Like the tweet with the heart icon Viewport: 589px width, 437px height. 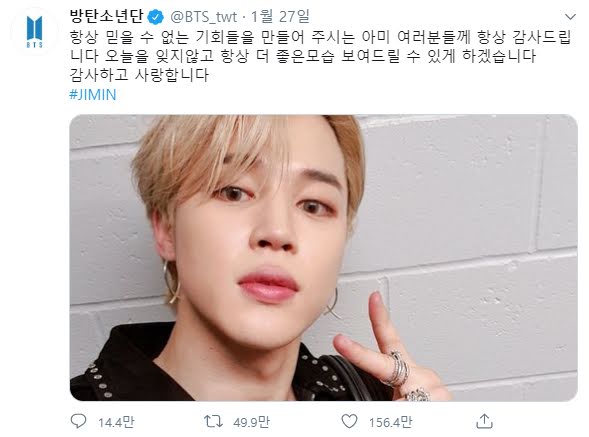tap(349, 421)
